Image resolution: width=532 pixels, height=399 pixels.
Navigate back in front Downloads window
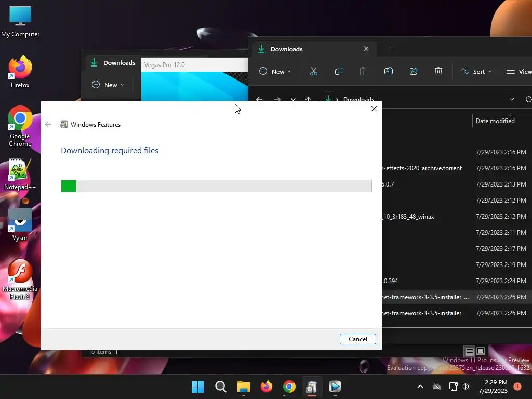[x=259, y=99]
